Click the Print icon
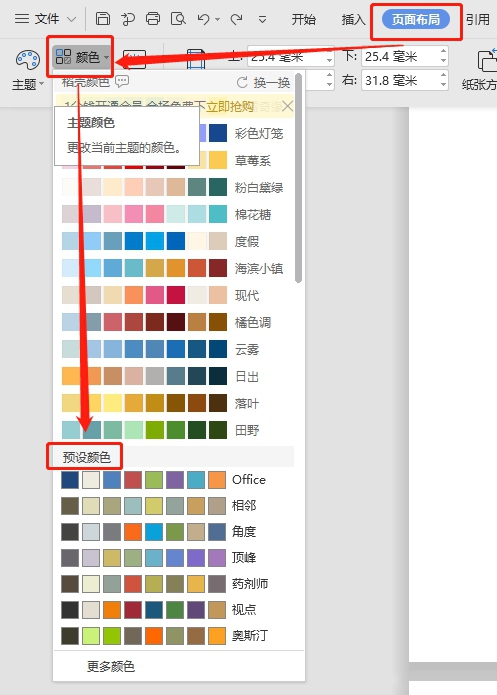 pos(153,19)
